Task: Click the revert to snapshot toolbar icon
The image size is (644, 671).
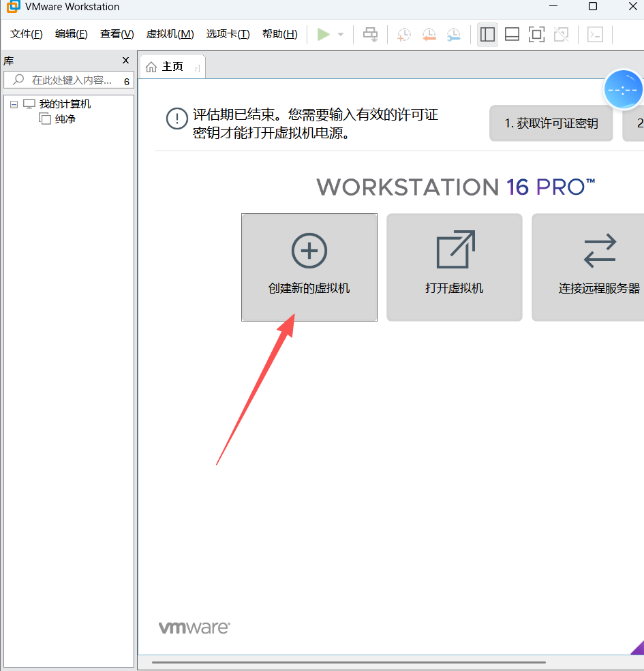Action: 429,34
